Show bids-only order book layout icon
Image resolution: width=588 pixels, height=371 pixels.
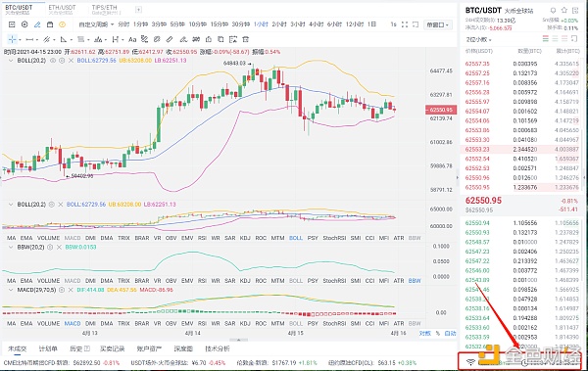555,39
